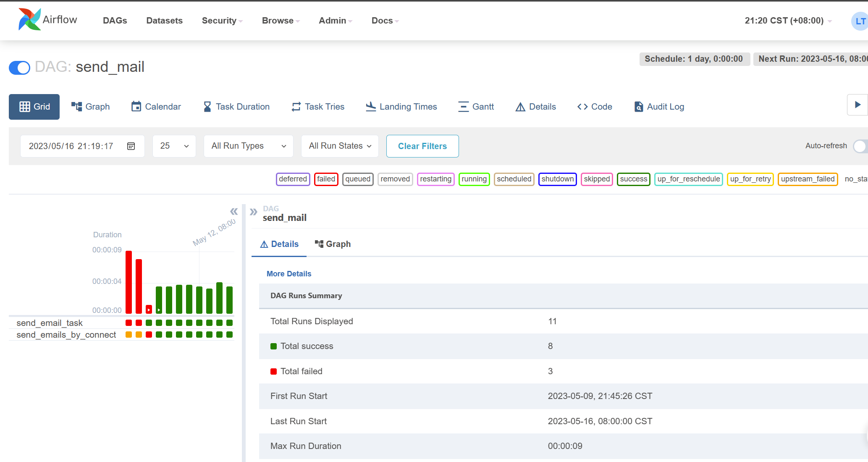
Task: Open the Landing Times view
Action: coord(401,107)
